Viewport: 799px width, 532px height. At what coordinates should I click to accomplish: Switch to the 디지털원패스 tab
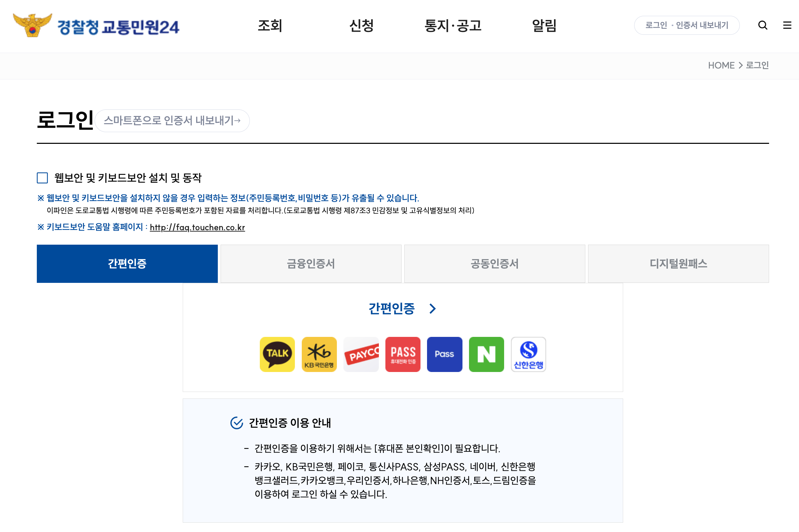(x=678, y=264)
